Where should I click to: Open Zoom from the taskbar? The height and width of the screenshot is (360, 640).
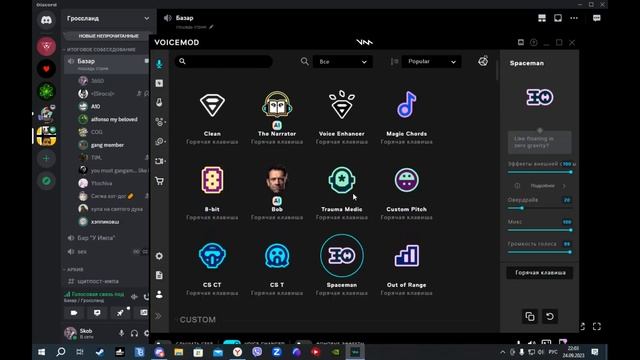pos(276,352)
